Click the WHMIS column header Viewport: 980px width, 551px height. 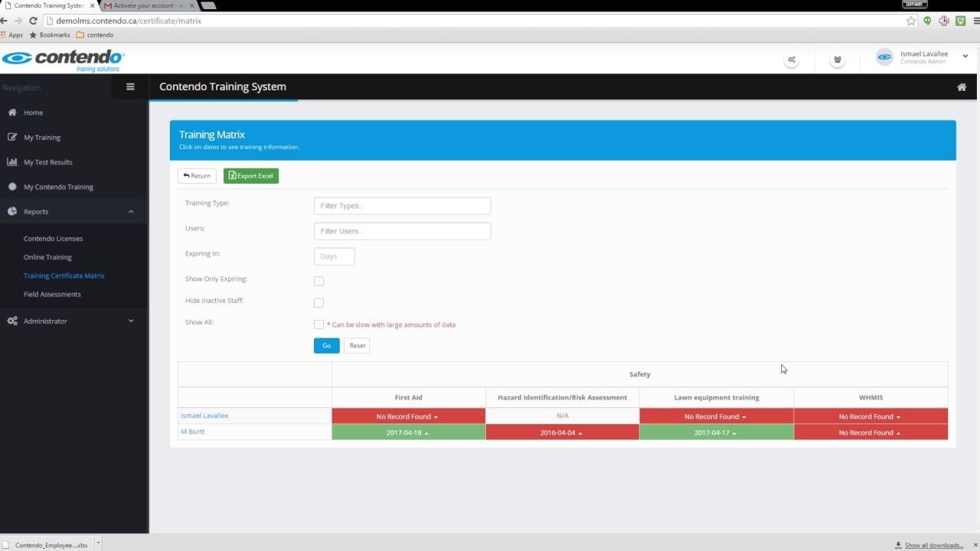click(871, 397)
